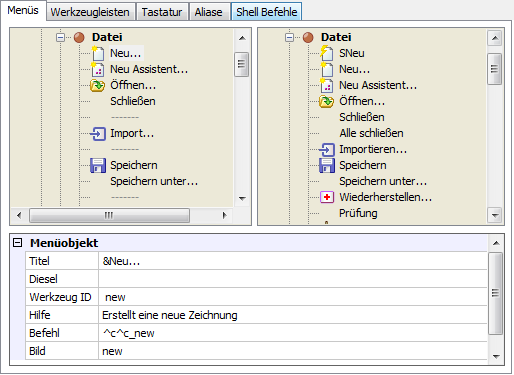514x375 pixels.
Task: Click the Öffnen folder icon in left tree
Action: point(97,85)
